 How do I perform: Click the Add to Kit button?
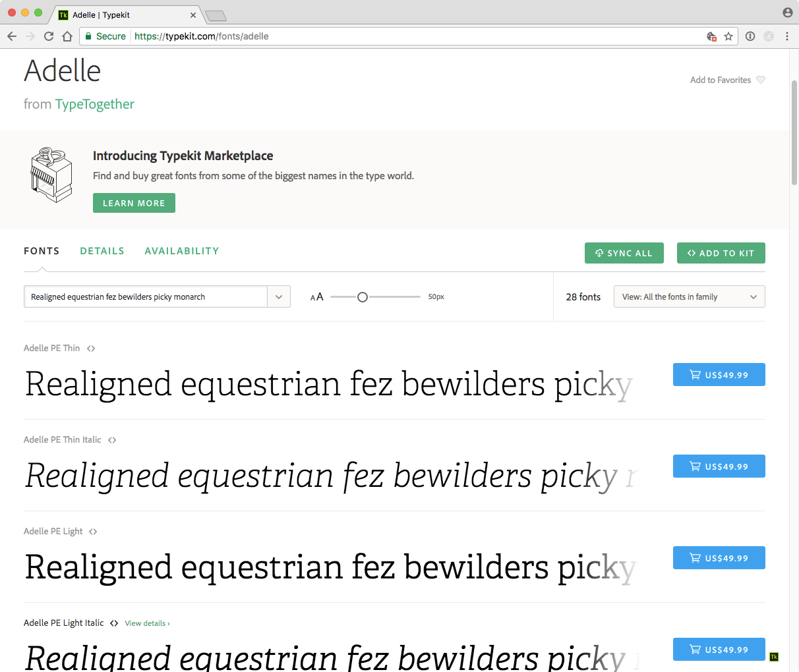coord(721,253)
